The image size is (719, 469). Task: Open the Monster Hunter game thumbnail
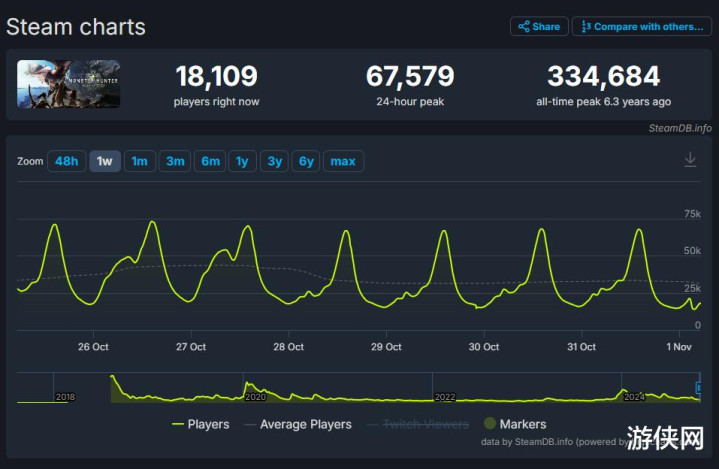69,84
